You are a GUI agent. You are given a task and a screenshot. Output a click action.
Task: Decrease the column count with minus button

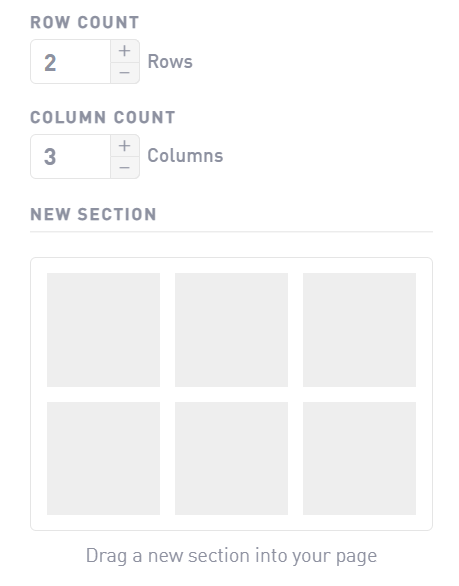[125, 167]
